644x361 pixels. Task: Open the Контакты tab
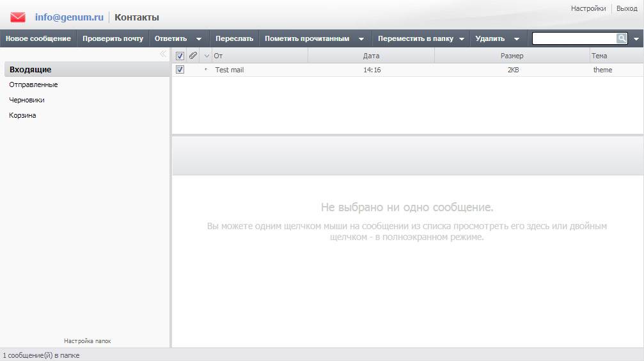[x=137, y=17]
